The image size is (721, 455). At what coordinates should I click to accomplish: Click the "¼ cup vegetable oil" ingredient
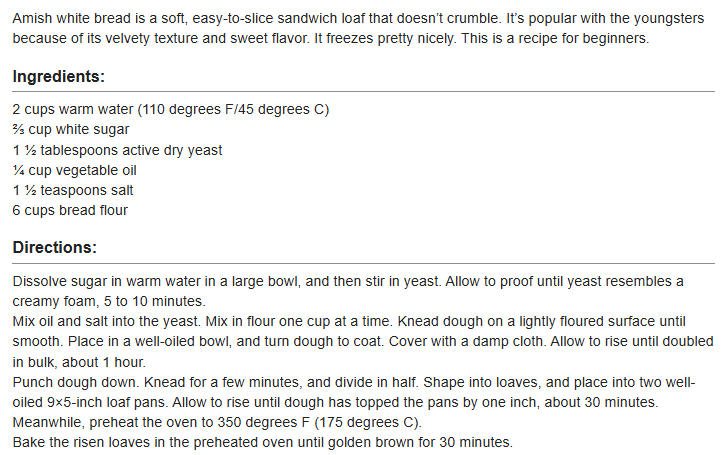coord(74,171)
